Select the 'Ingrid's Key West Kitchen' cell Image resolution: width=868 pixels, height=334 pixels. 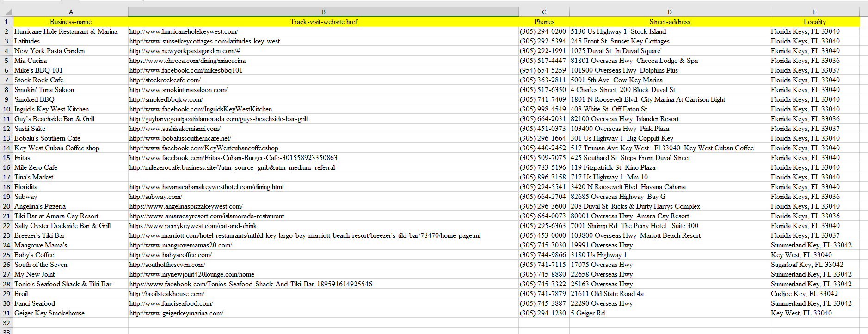[71, 109]
